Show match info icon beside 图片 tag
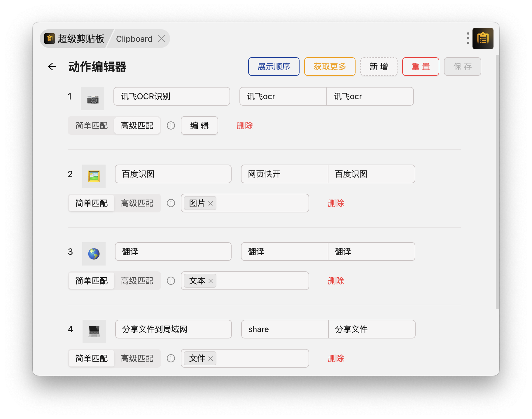The image size is (532, 419). coord(171,203)
